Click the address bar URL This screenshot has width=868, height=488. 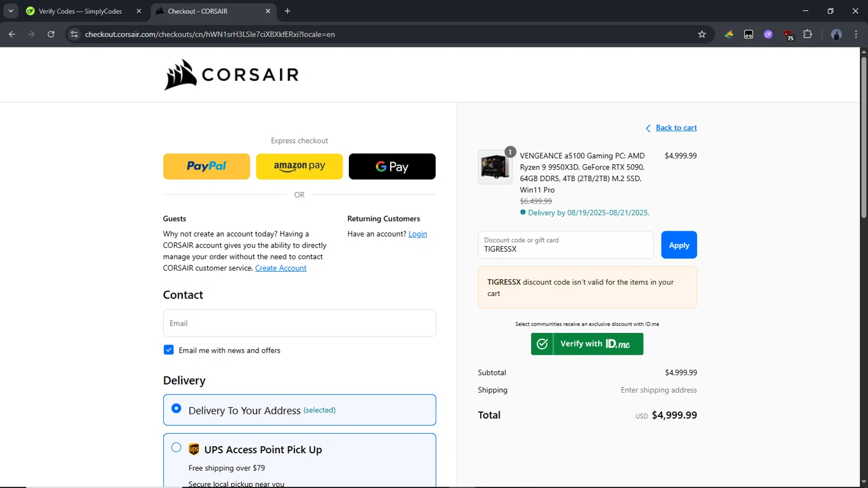[x=210, y=34]
